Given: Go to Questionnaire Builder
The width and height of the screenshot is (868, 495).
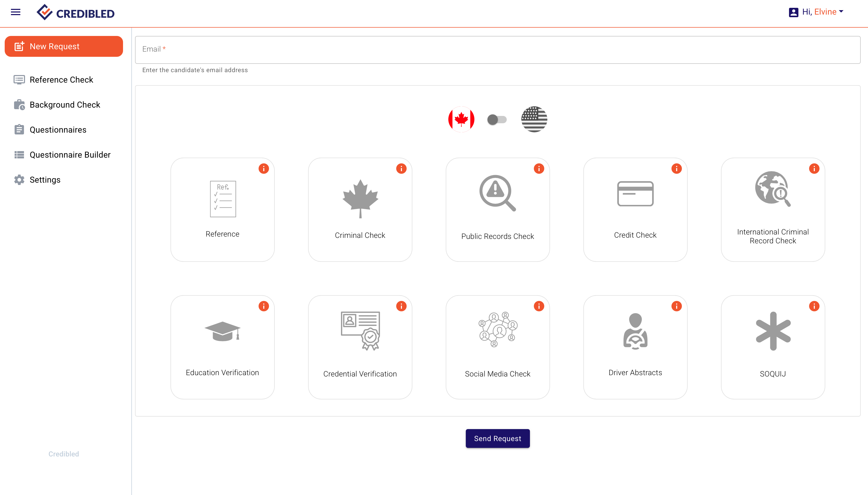Looking at the screenshot, I should click(70, 155).
